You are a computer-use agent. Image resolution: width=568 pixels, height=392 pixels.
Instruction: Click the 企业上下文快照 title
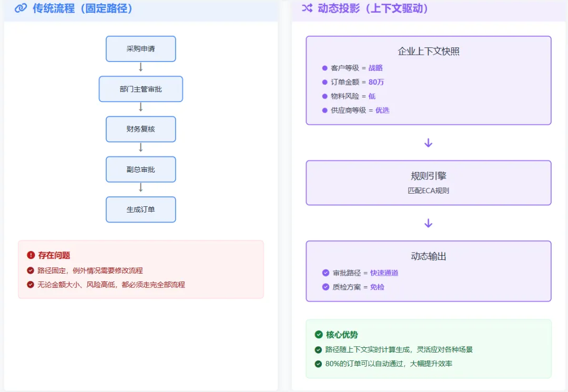click(429, 51)
